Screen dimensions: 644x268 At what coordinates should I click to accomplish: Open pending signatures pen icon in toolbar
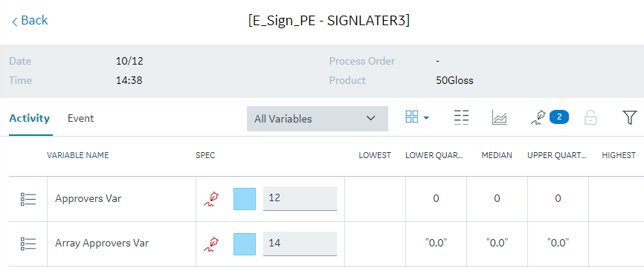coord(538,117)
